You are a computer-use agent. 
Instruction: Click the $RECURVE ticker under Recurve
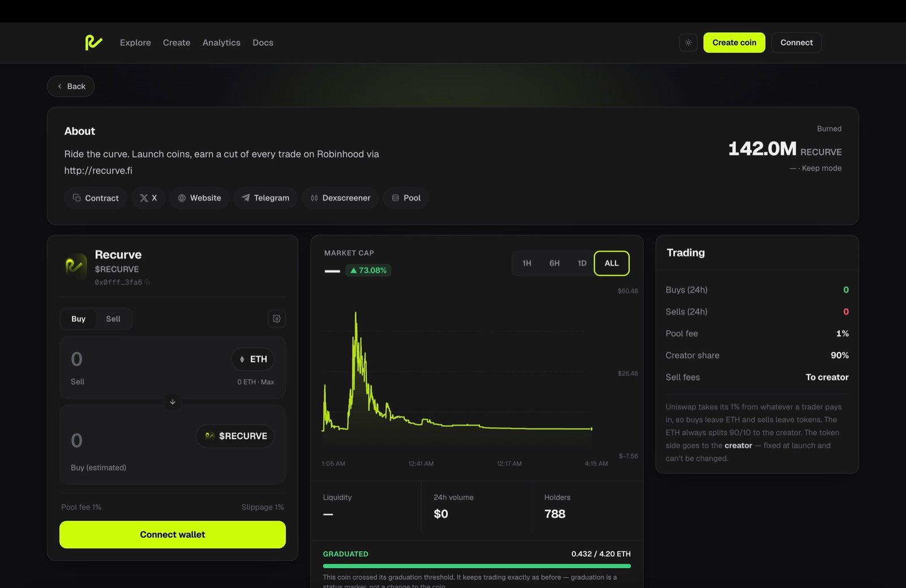click(x=117, y=269)
